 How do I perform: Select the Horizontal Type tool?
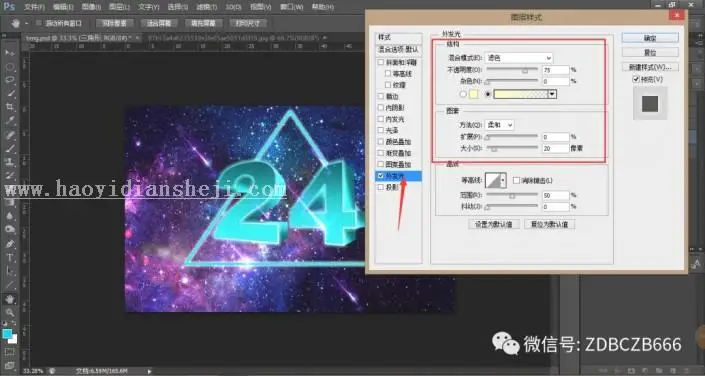10,258
